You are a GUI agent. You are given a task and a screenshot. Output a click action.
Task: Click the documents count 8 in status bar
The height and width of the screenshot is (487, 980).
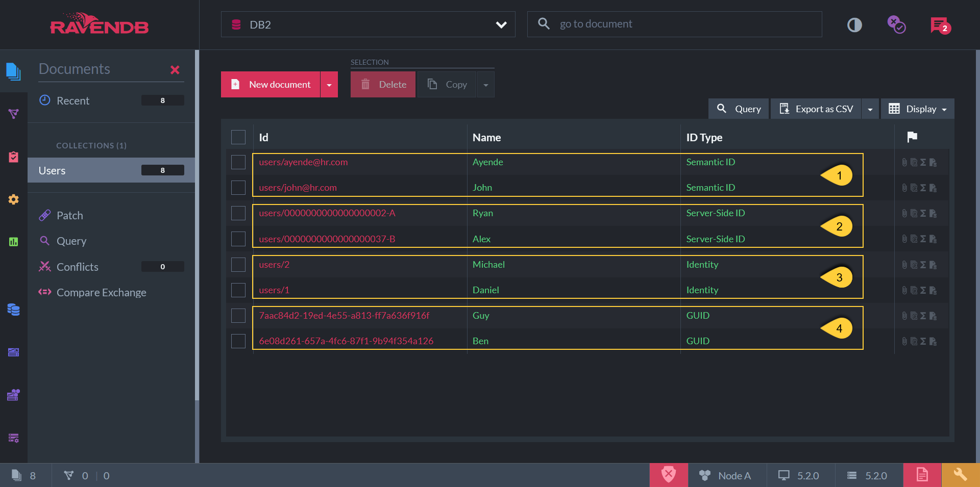(24, 475)
